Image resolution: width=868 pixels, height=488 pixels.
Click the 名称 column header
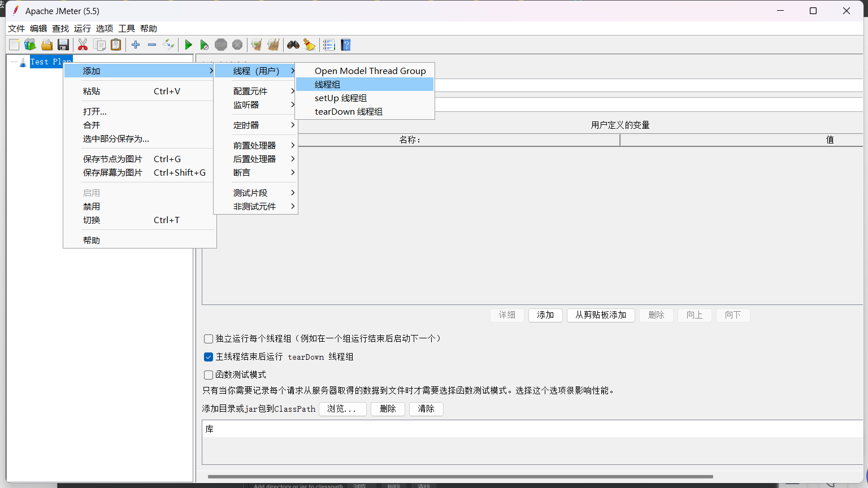pos(411,140)
